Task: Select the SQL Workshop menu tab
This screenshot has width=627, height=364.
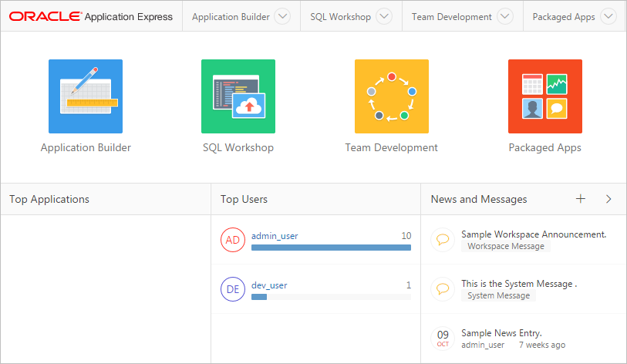Action: (340, 16)
